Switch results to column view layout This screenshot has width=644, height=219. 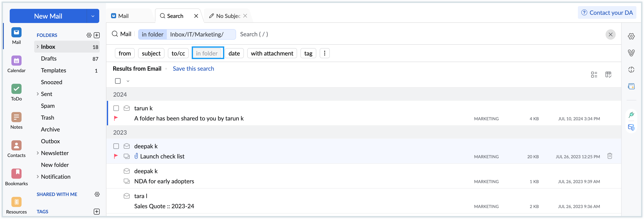(609, 74)
